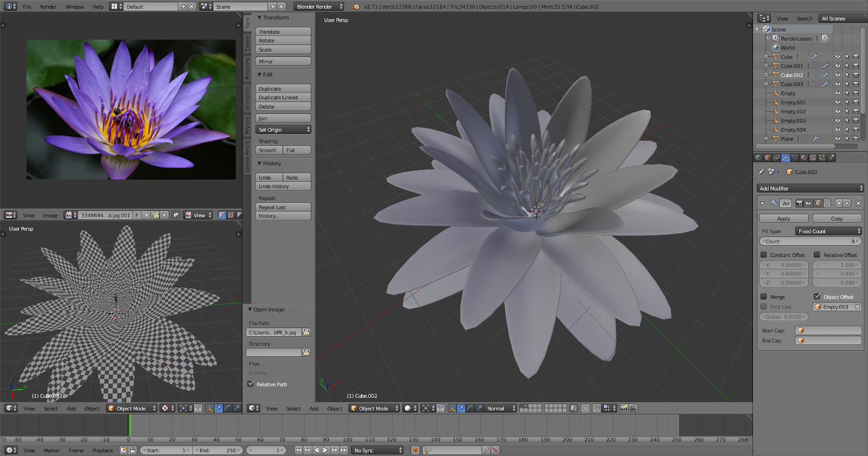
Task: Toggle visibility eye for Cube.002 in outliner
Action: pos(838,75)
